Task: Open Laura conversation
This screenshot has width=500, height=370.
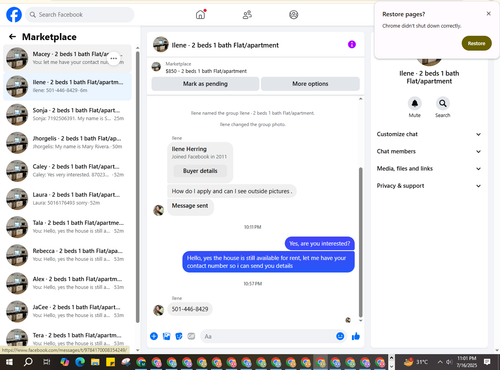Action: click(x=67, y=199)
